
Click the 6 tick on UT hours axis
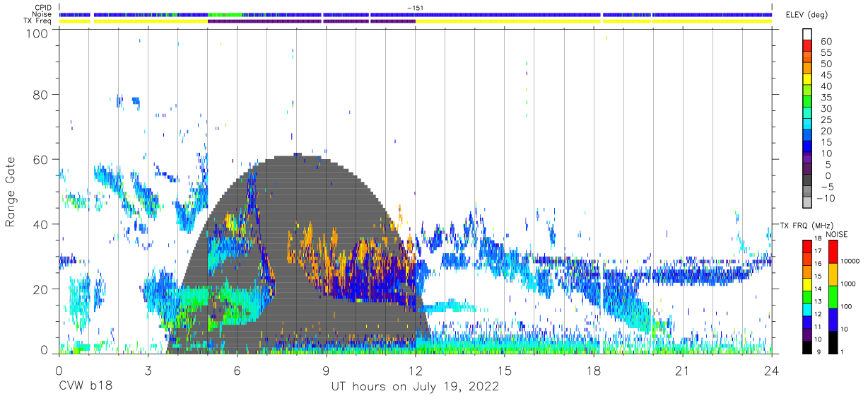point(237,371)
